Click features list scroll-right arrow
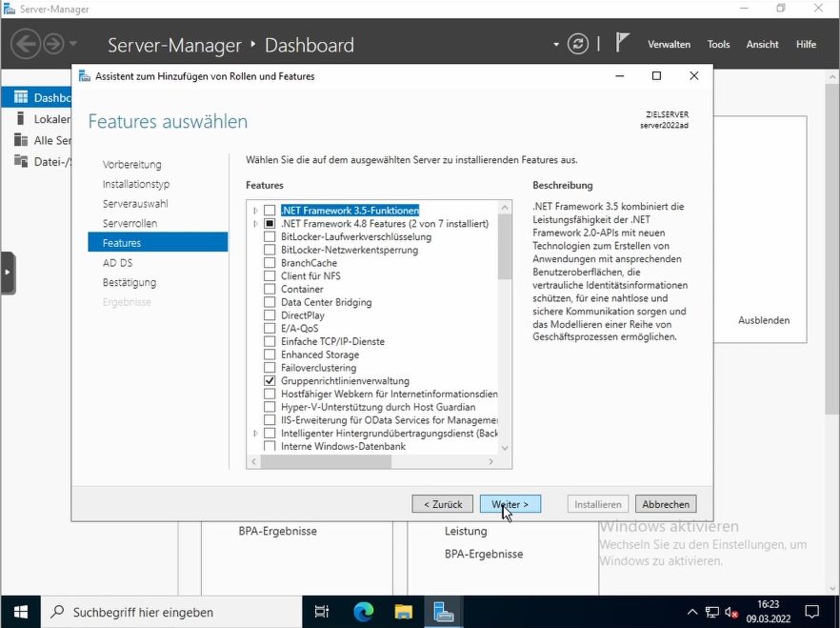This screenshot has width=840, height=628. 490,461
